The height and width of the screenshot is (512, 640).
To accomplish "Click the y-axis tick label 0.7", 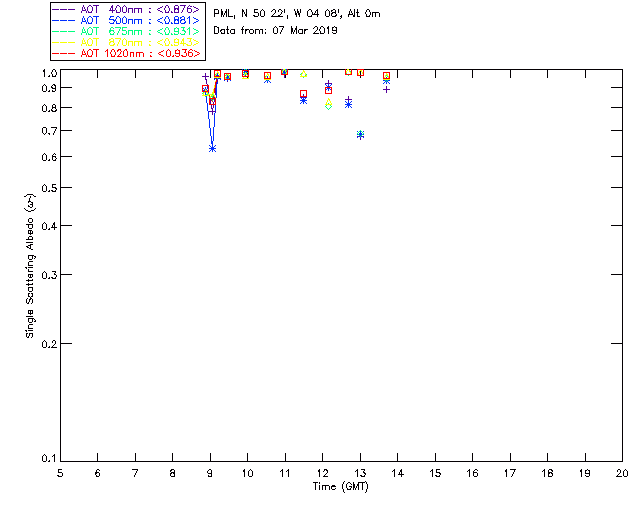I will pos(49,131).
